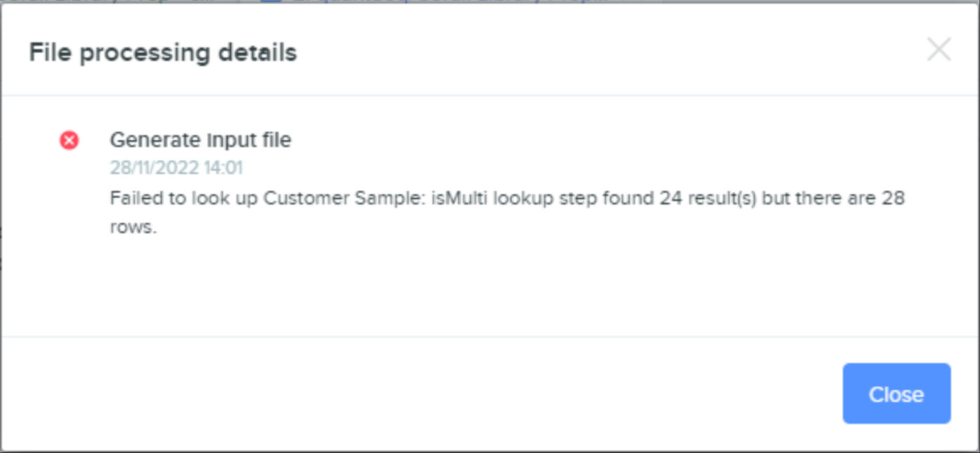980x453 pixels.
Task: Select the "Generate input file" step title
Action: tap(200, 140)
